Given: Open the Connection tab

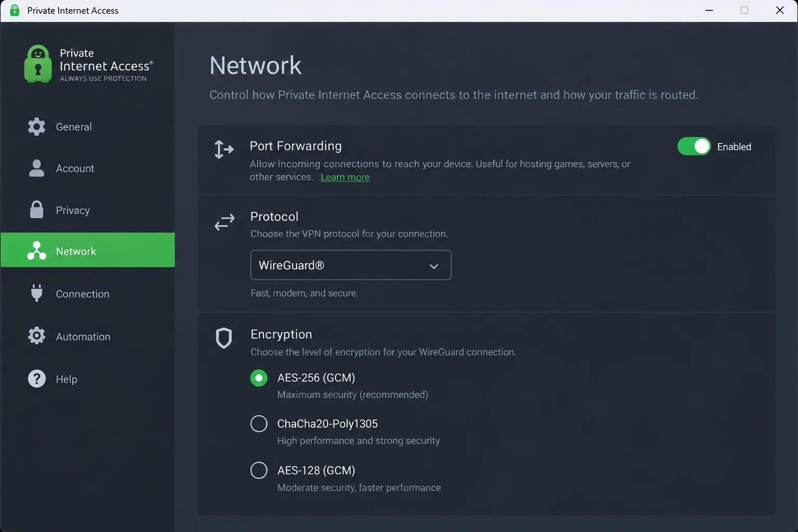Looking at the screenshot, I should [x=88, y=294].
